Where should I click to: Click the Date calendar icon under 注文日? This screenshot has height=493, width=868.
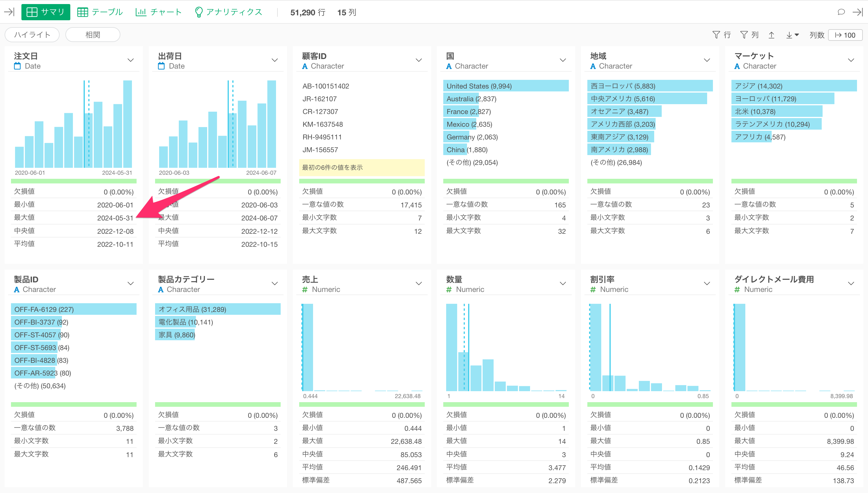pos(17,66)
